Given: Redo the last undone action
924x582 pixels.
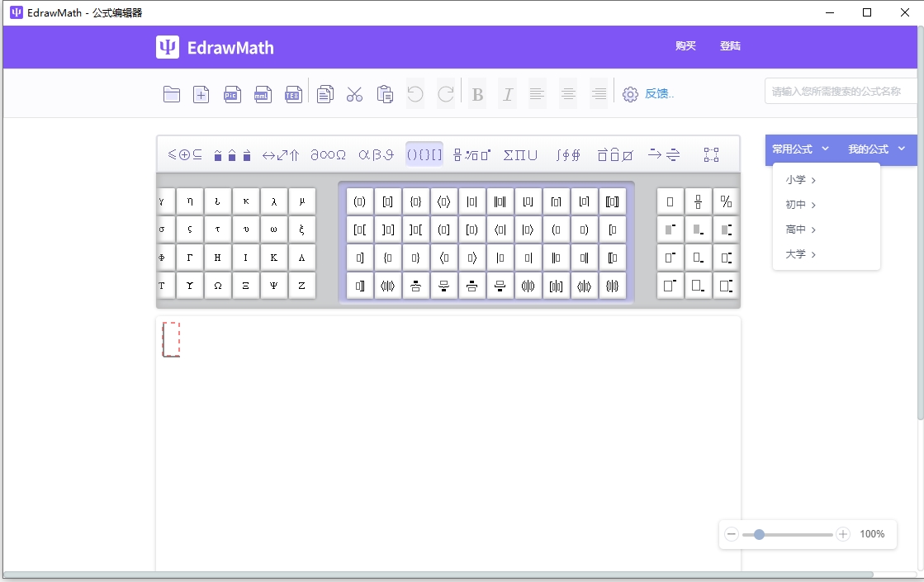Looking at the screenshot, I should pos(446,93).
